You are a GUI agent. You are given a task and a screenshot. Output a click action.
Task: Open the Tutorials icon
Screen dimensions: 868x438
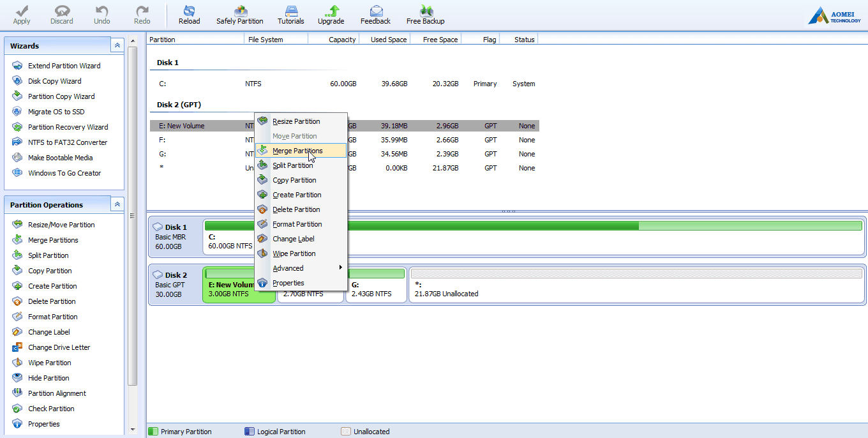point(290,14)
